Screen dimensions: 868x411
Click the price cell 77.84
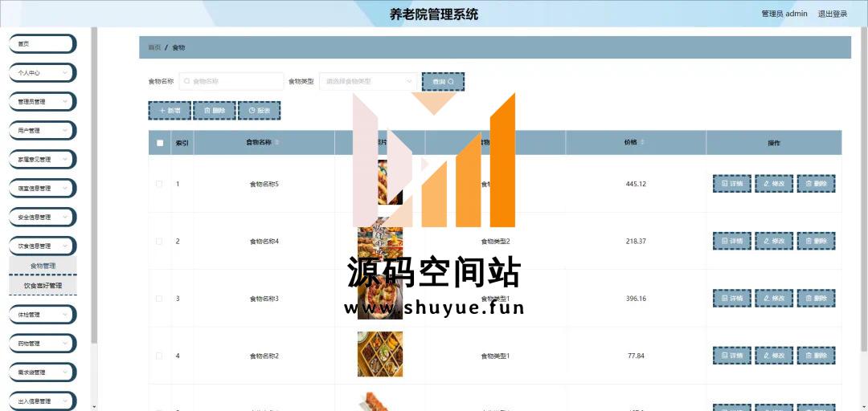[x=636, y=356]
